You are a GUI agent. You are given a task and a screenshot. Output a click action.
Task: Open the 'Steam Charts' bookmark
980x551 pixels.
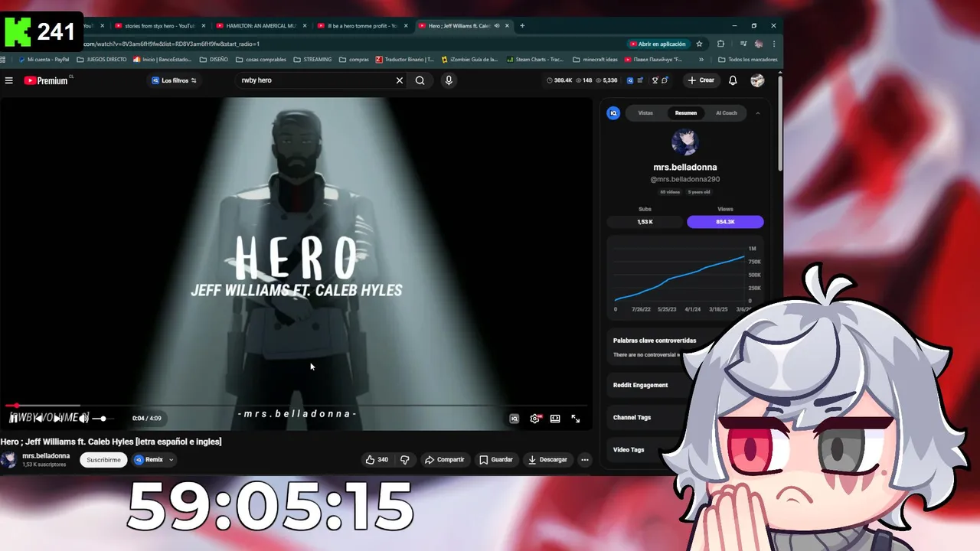(534, 59)
